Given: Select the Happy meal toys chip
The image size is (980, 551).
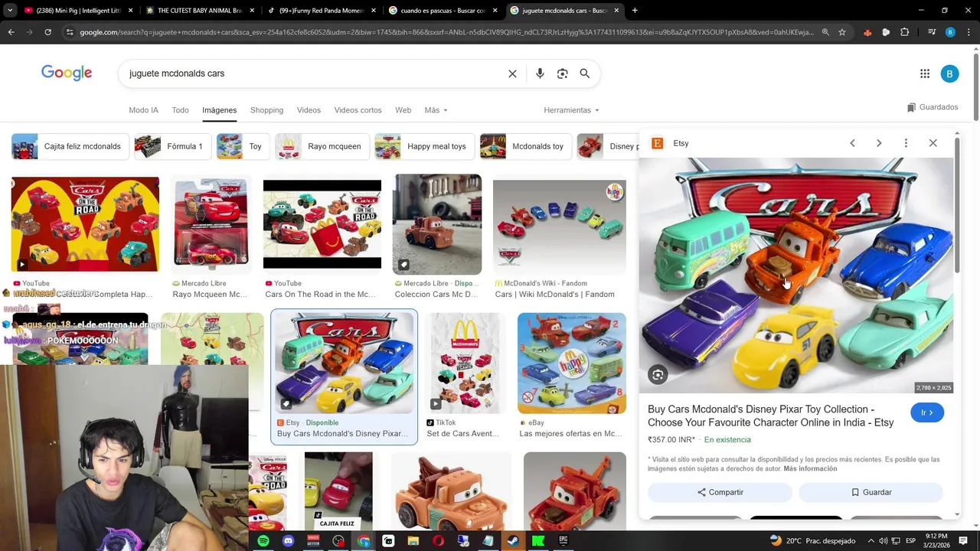Looking at the screenshot, I should click(424, 146).
